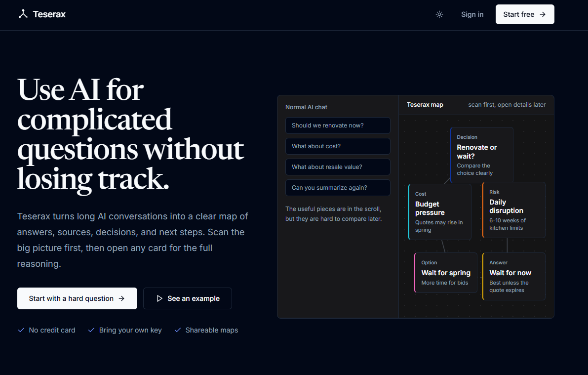The width and height of the screenshot is (588, 375).
Task: Click the 'Teserax map' panel heading
Action: point(425,105)
